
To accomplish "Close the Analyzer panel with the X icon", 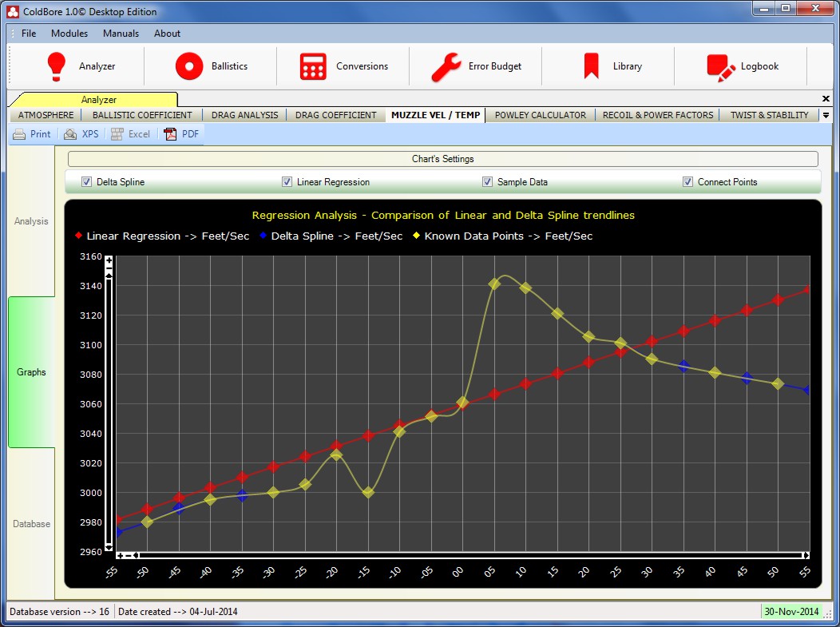I will coord(826,98).
